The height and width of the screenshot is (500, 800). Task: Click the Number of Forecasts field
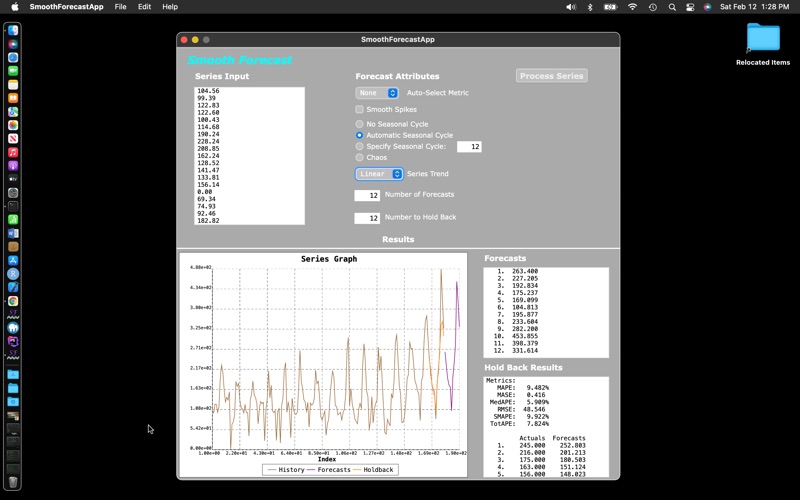click(x=367, y=195)
